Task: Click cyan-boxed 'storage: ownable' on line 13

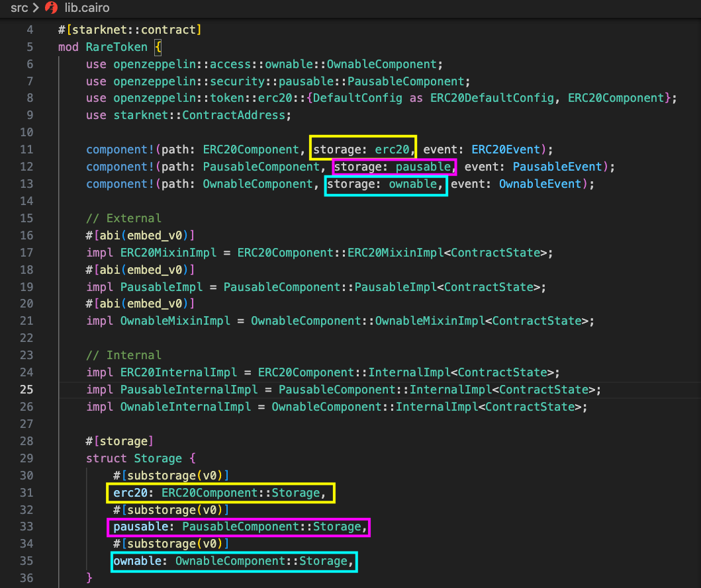Action: point(385,184)
